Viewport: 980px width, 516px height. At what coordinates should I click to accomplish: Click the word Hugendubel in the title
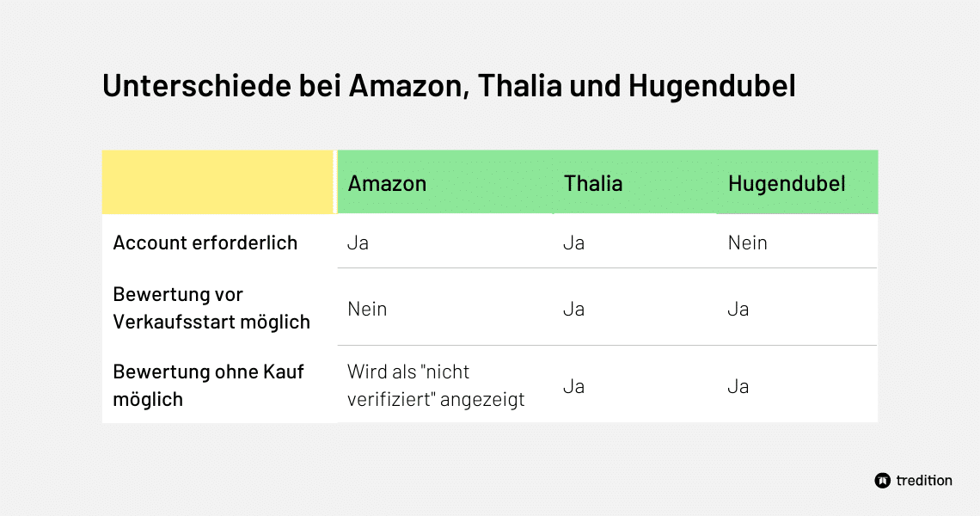tap(712, 86)
